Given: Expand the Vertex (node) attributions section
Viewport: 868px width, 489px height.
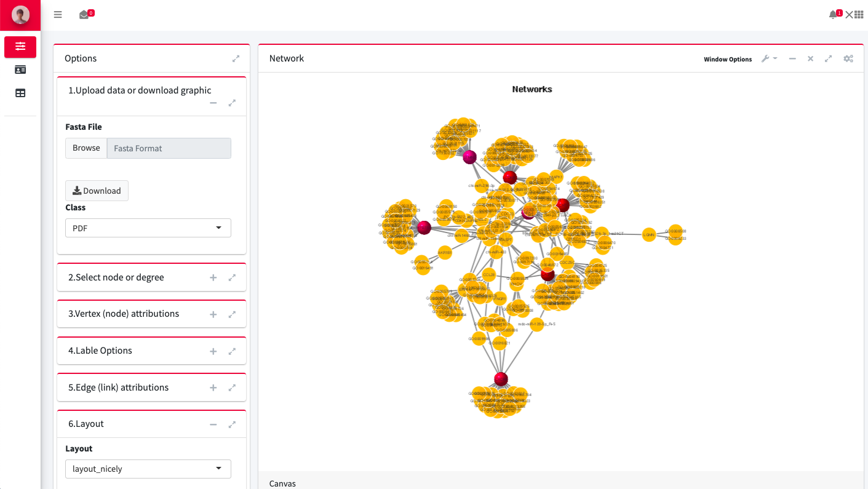Looking at the screenshot, I should click(213, 314).
